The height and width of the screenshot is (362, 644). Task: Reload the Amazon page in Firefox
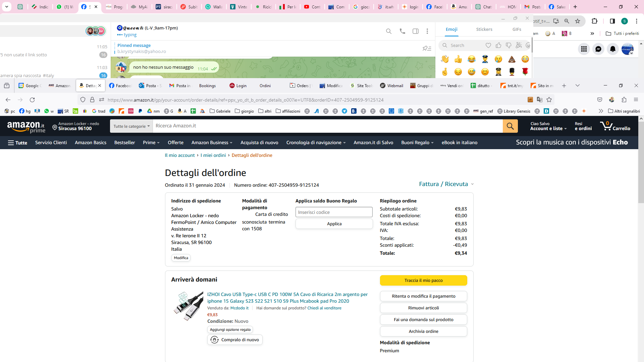pyautogui.click(x=32, y=100)
